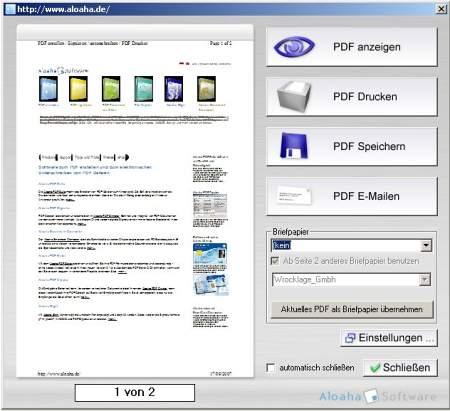The image size is (450, 411).
Task: Toggle Ab Seite 2 anderes Briefpapier checkbox
Action: 275,261
